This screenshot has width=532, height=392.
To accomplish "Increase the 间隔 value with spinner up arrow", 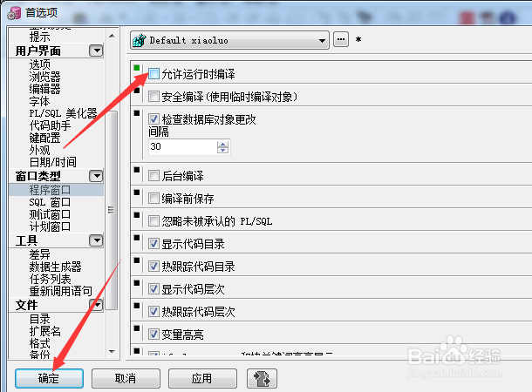I will point(222,144).
